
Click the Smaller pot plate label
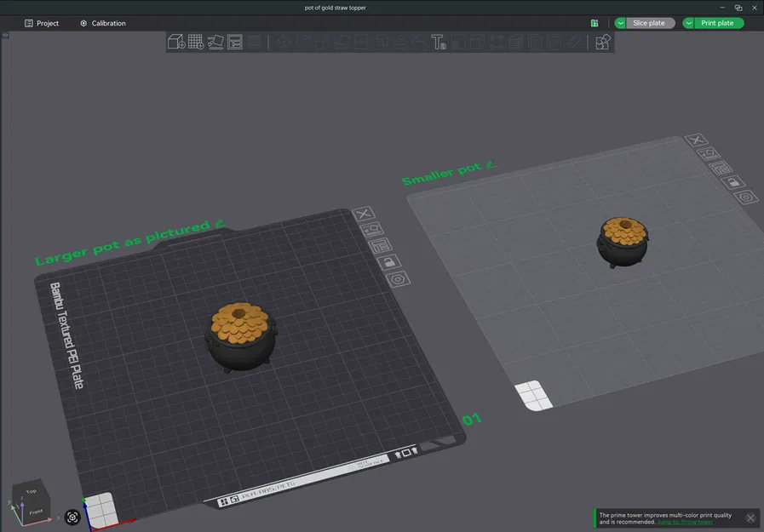442,174
